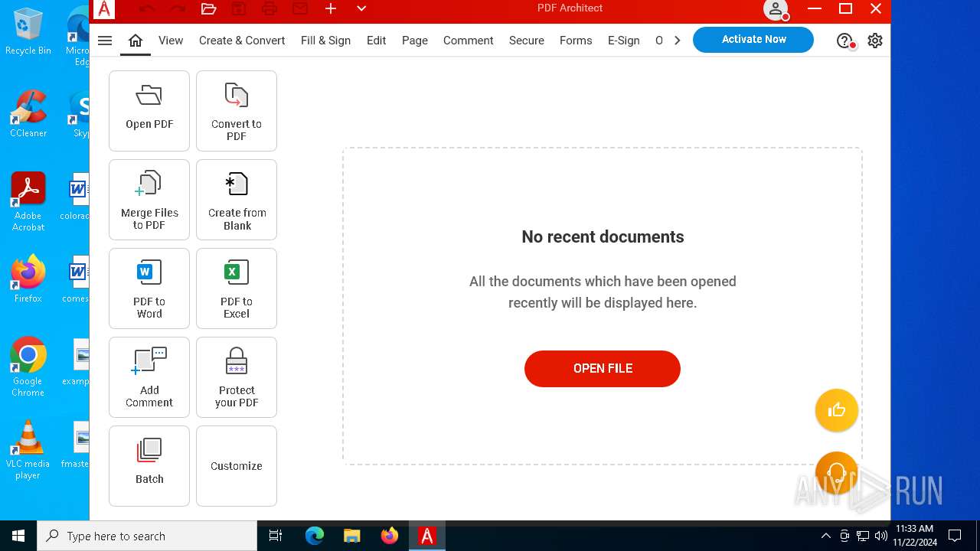Open the Fill & Sign tab

point(325,41)
